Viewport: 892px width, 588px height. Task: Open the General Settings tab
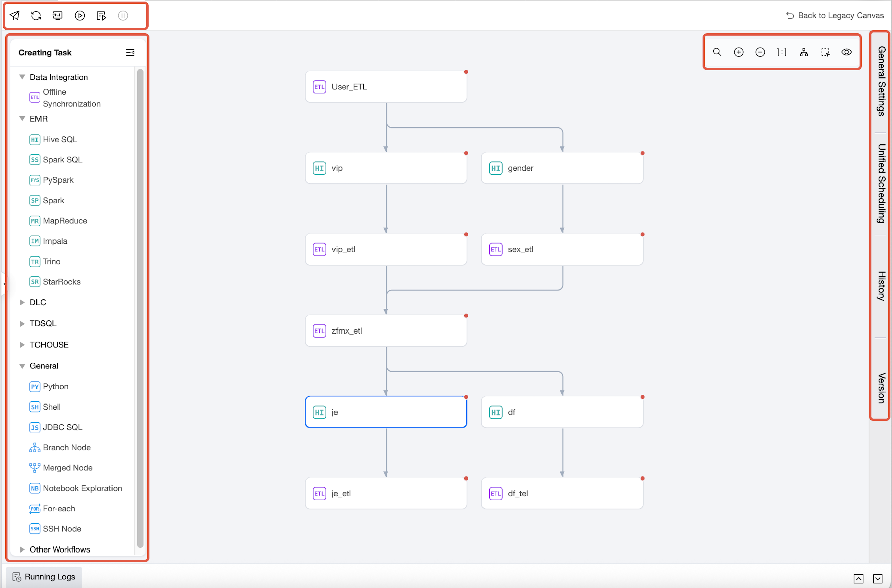881,81
